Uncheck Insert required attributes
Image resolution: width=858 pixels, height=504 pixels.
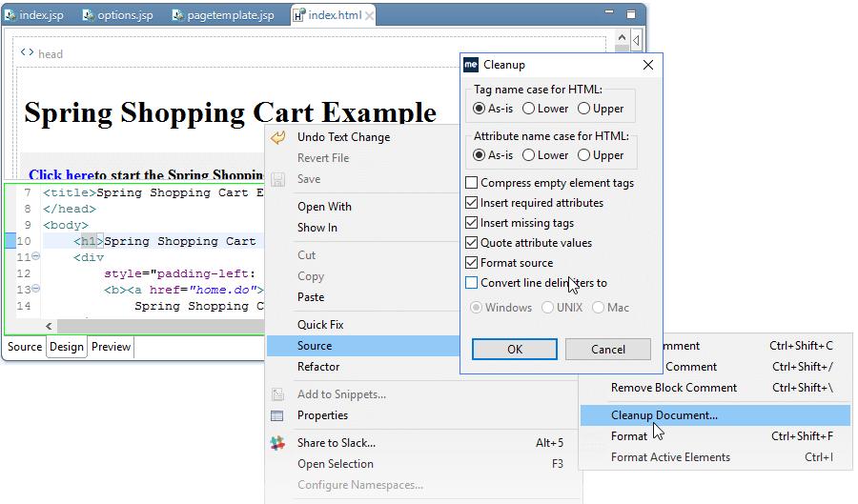(x=471, y=203)
